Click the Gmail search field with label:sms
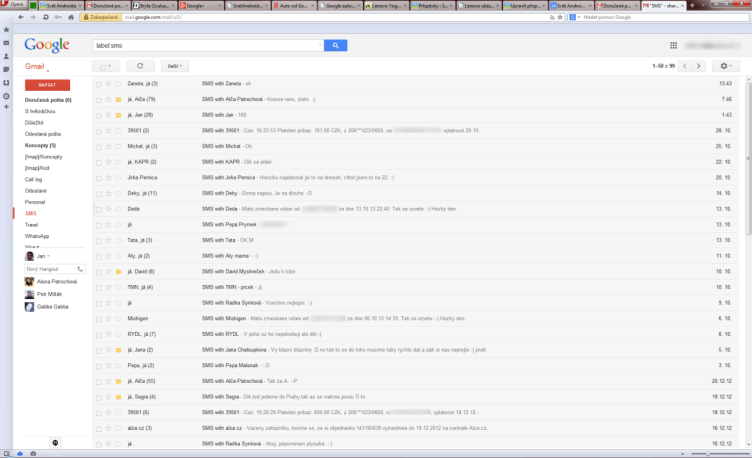 click(206, 46)
